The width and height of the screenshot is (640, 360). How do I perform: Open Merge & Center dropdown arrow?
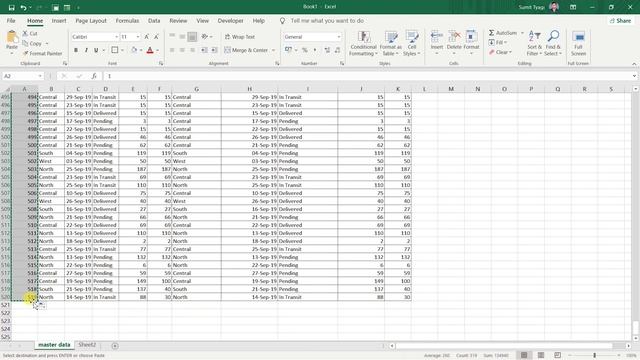(273, 50)
